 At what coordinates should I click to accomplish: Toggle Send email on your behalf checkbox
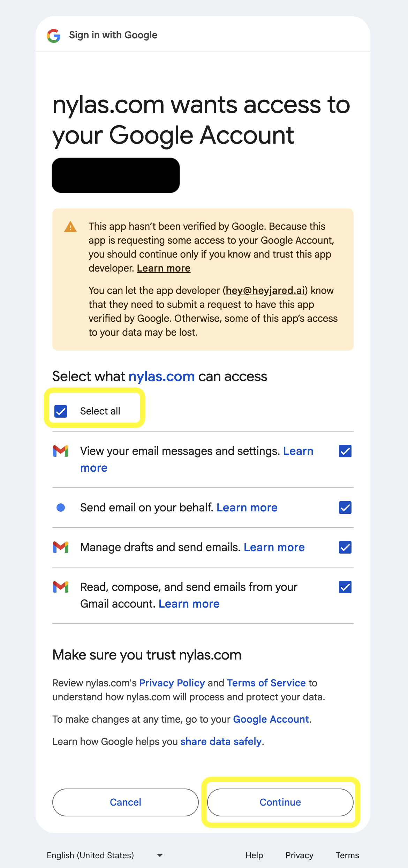pos(345,508)
